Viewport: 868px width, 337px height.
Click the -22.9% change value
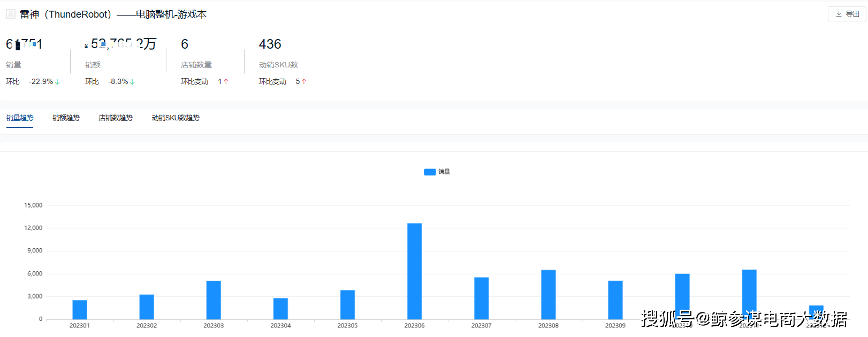[41, 82]
